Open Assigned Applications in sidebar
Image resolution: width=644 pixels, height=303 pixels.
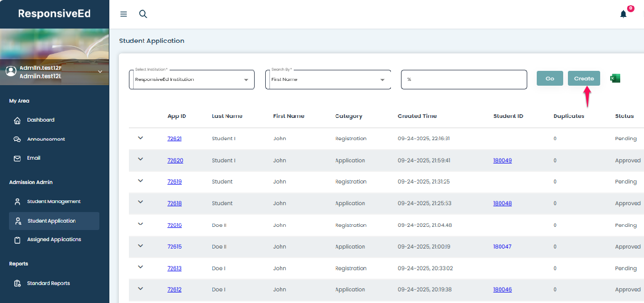click(54, 240)
